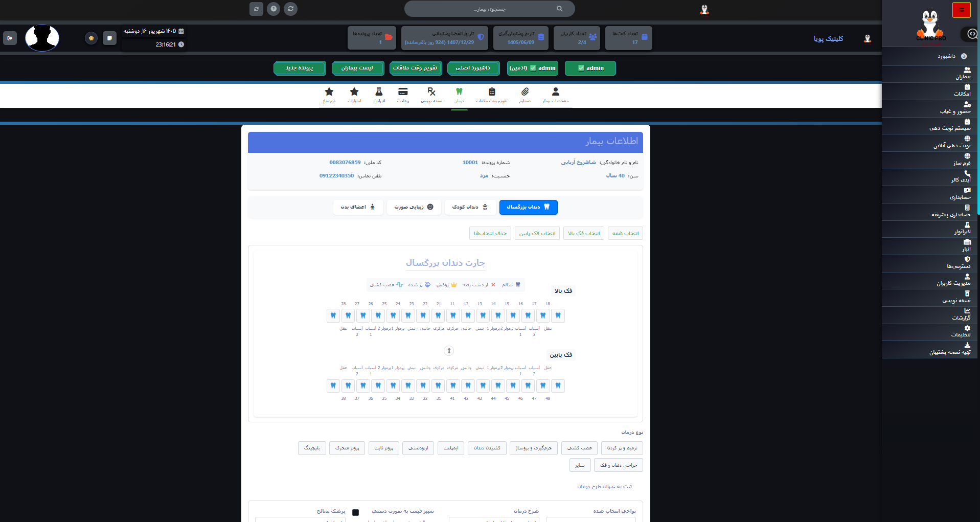The image size is (980, 522).
Task: Select the treatment (درمان) tooth tab
Action: point(459,95)
